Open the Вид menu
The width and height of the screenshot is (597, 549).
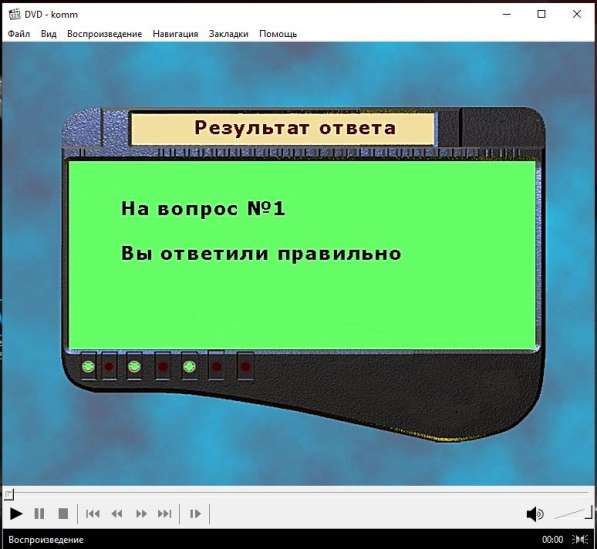[x=48, y=34]
